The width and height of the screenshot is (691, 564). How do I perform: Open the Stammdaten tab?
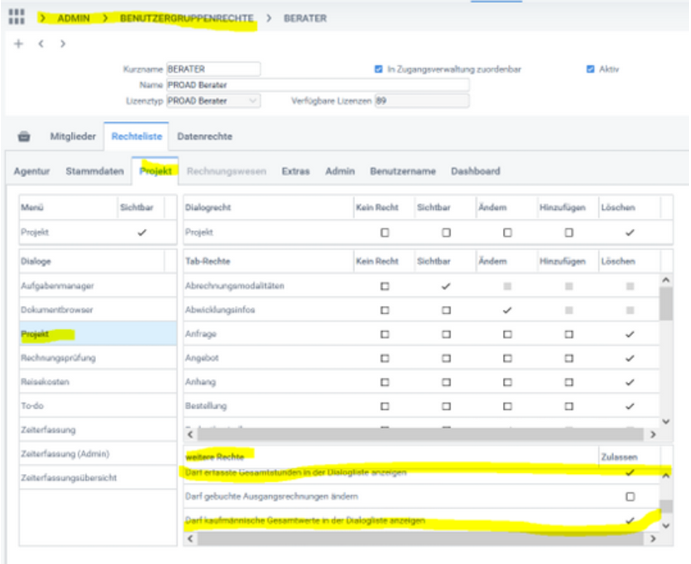[x=95, y=171]
